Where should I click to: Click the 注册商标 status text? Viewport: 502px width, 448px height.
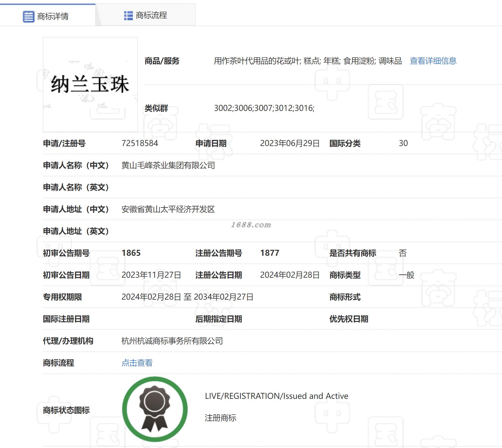tap(220, 418)
